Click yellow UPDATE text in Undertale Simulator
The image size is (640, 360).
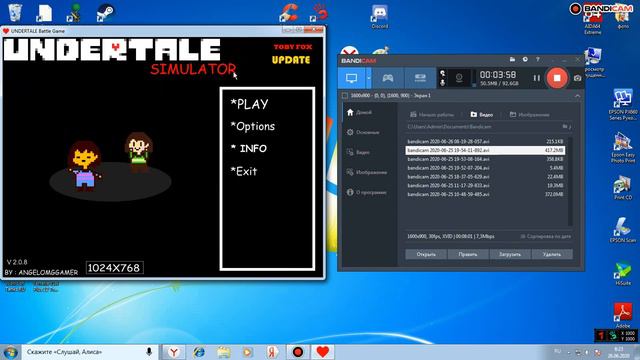click(291, 60)
